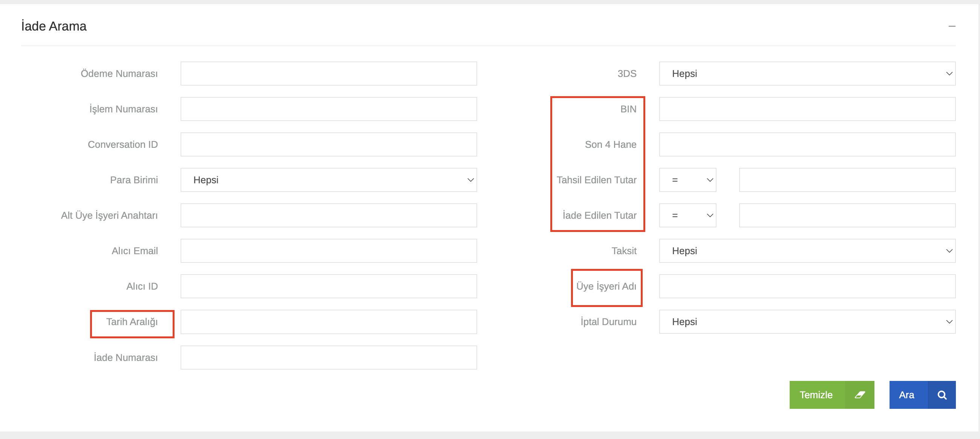Click the Üye İşyeri Adı input
The height and width of the screenshot is (439, 980).
click(x=807, y=286)
